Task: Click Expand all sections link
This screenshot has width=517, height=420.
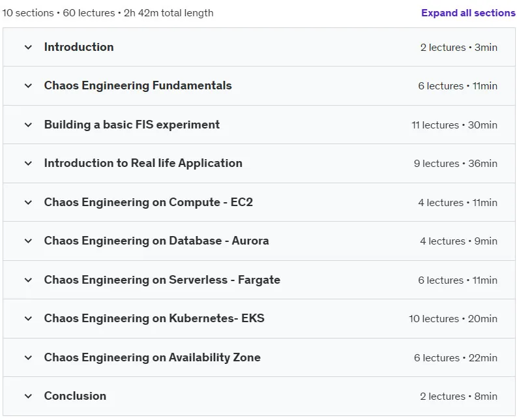Action: [x=468, y=13]
